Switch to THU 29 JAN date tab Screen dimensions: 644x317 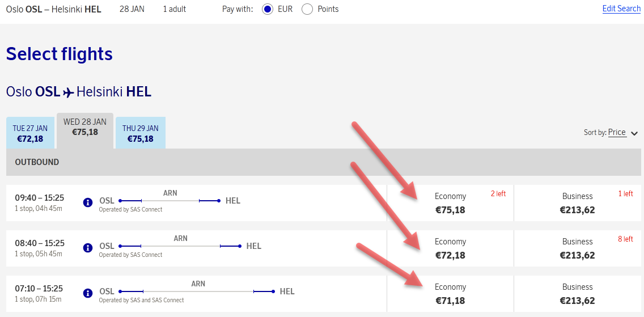pos(140,133)
